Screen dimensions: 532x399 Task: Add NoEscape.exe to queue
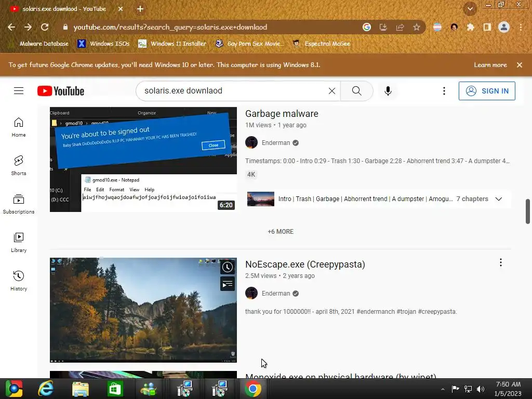[x=228, y=284]
